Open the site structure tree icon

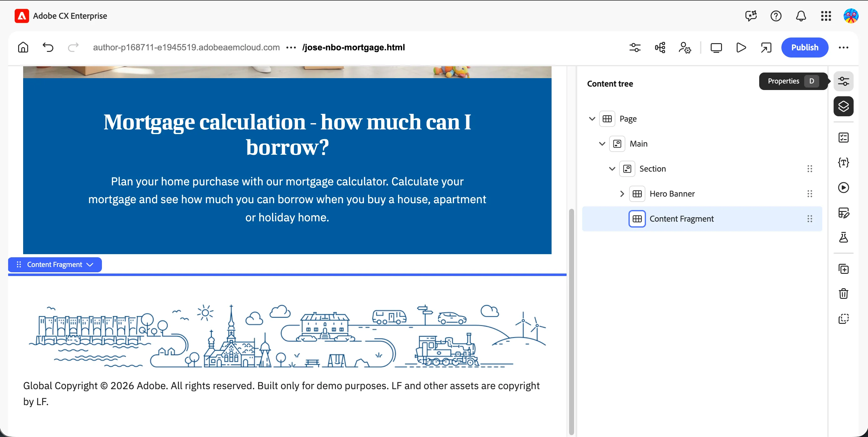pyautogui.click(x=660, y=48)
